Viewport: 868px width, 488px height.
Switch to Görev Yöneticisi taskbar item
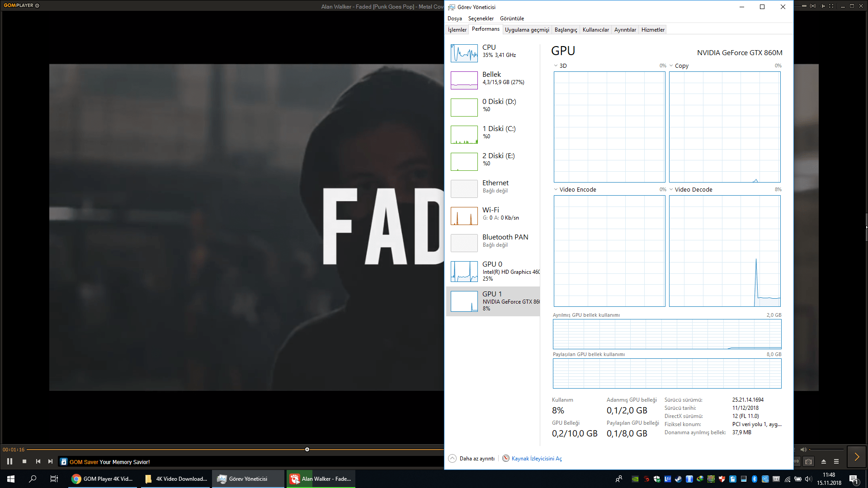coord(248,479)
